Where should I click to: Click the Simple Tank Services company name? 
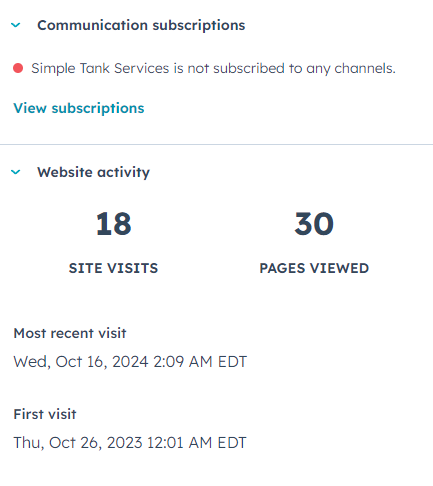[x=100, y=68]
